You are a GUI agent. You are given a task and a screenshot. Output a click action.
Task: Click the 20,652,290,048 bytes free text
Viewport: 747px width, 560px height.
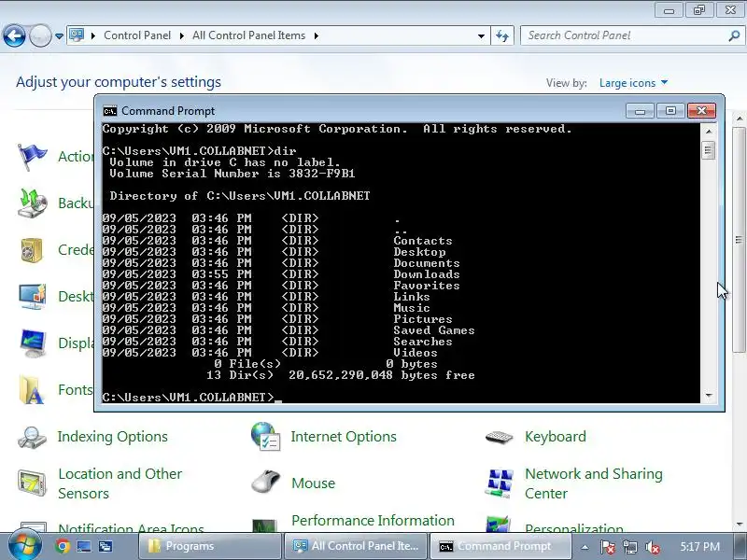tap(382, 375)
